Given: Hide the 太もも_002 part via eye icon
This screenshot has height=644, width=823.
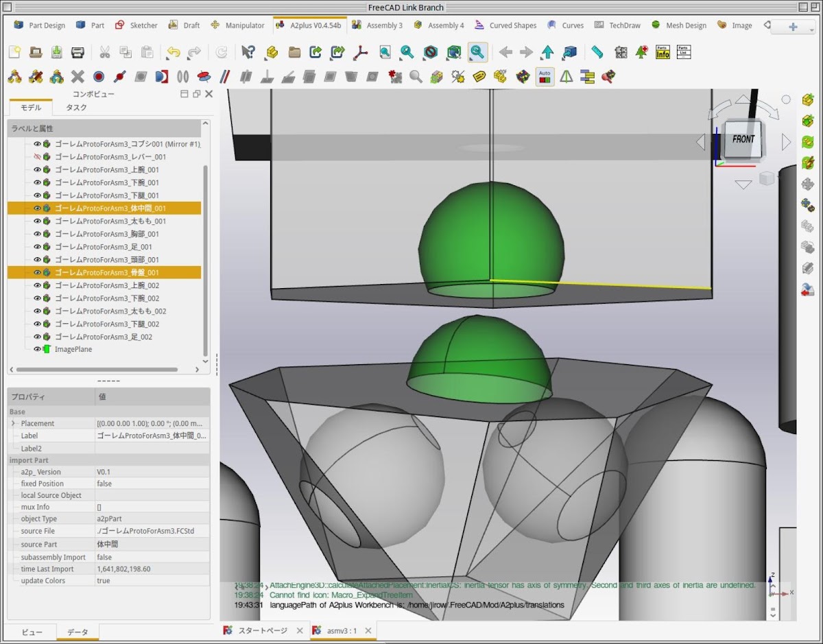Looking at the screenshot, I should pyautogui.click(x=38, y=311).
